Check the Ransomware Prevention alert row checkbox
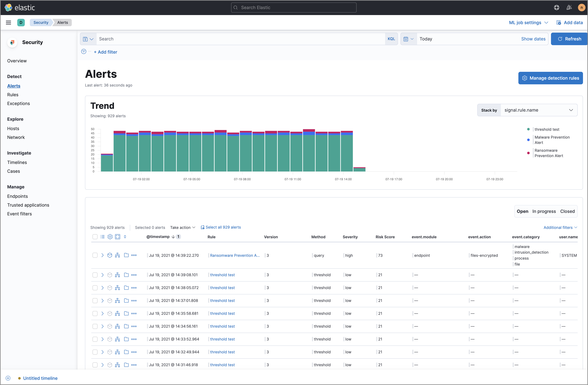Image resolution: width=588 pixels, height=385 pixels. pos(95,255)
